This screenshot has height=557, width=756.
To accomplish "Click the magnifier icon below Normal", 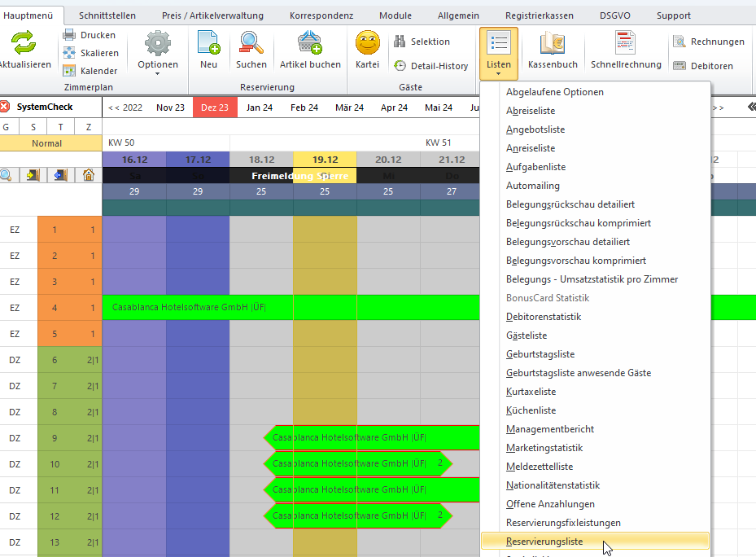I will coord(7,175).
